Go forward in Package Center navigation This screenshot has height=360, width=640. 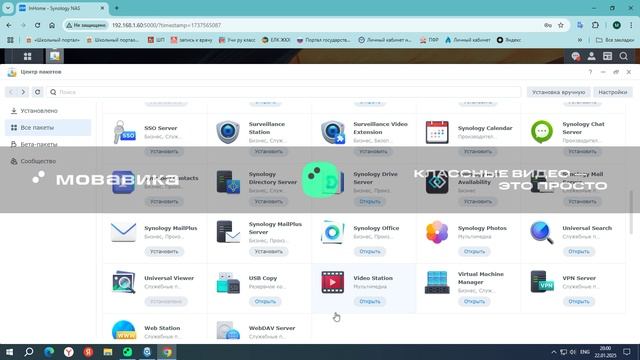pos(23,92)
